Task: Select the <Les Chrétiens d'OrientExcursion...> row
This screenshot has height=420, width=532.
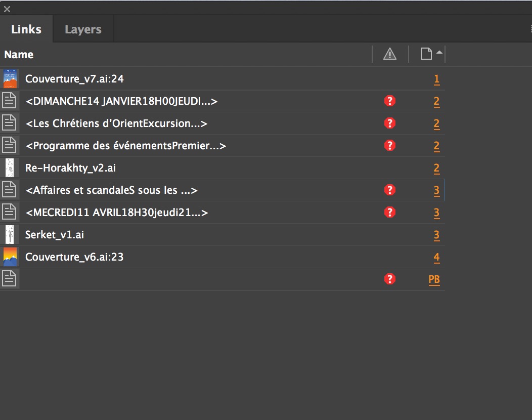Action: (223, 123)
